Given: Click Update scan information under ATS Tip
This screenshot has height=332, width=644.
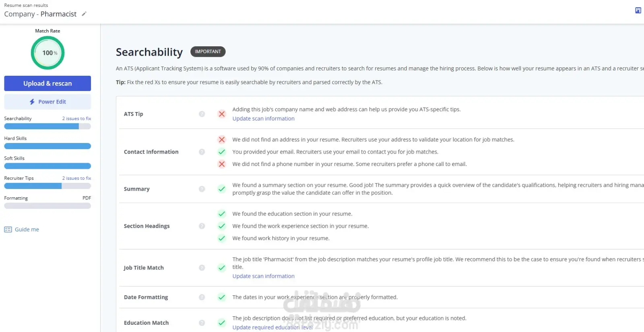Looking at the screenshot, I should point(263,118).
